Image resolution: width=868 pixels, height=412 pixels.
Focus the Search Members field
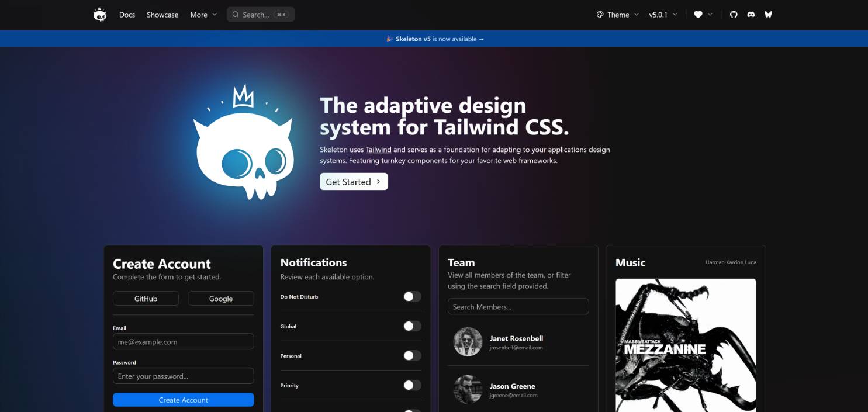click(518, 307)
